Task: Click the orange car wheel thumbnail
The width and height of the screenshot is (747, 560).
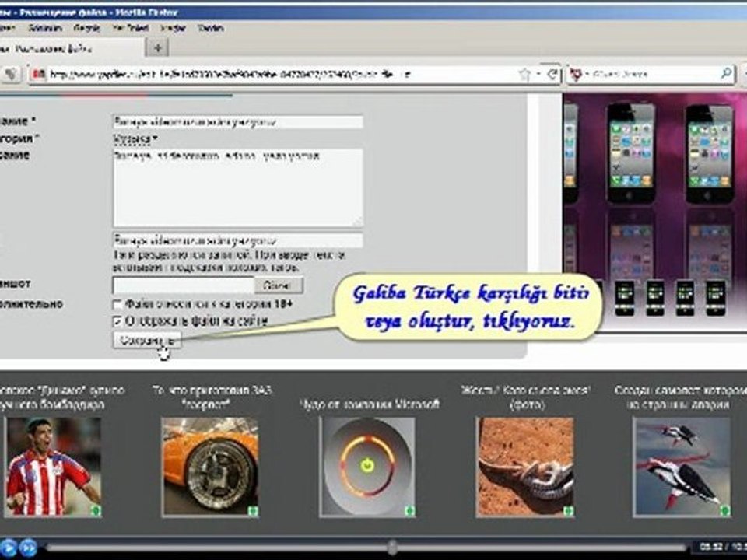Action: click(x=209, y=467)
